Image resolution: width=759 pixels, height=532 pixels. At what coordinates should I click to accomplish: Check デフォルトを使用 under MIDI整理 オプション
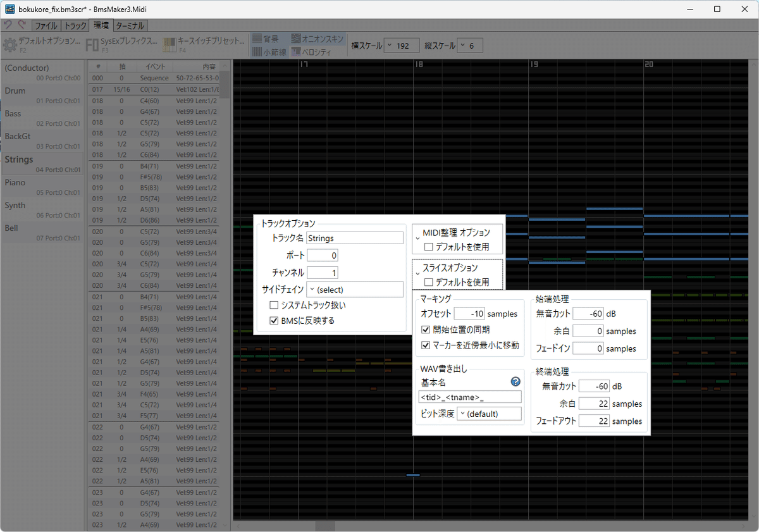click(429, 247)
